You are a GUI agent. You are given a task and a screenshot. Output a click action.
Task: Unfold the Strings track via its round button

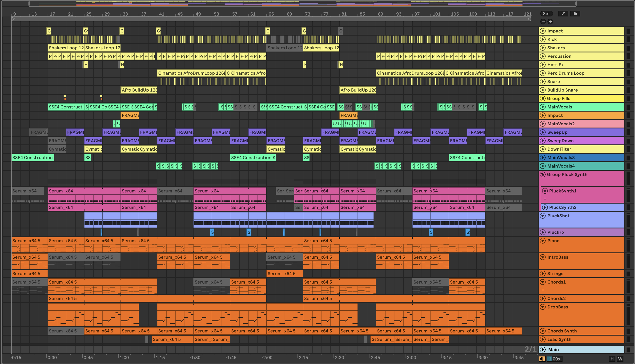(x=543, y=274)
